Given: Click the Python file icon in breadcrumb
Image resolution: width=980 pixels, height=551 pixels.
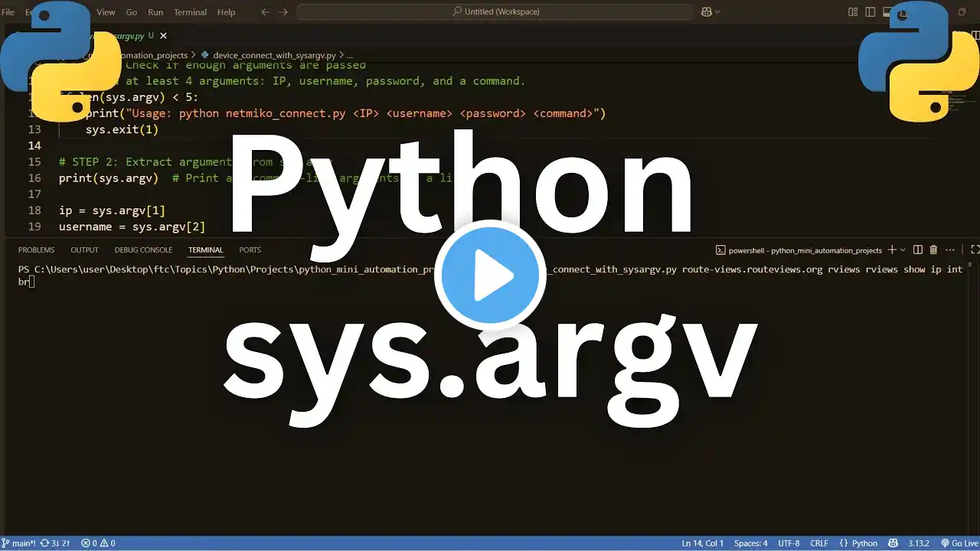Looking at the screenshot, I should pyautogui.click(x=204, y=55).
